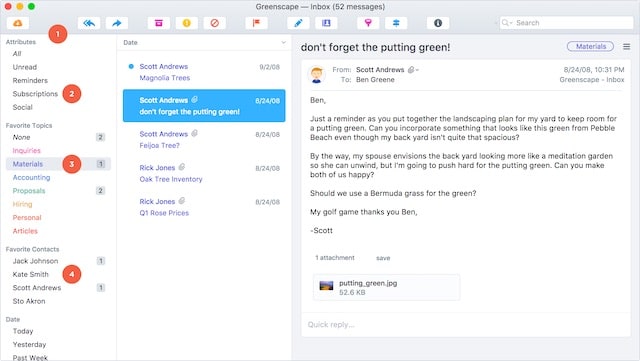The image size is (640, 361).
Task: Select the Social filter
Action: pos(22,107)
